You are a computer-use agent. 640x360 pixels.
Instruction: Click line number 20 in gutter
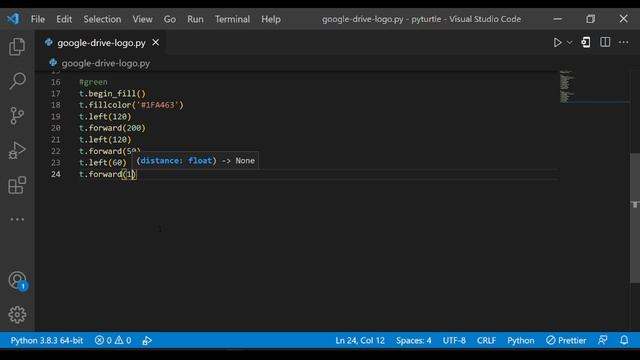pos(56,128)
